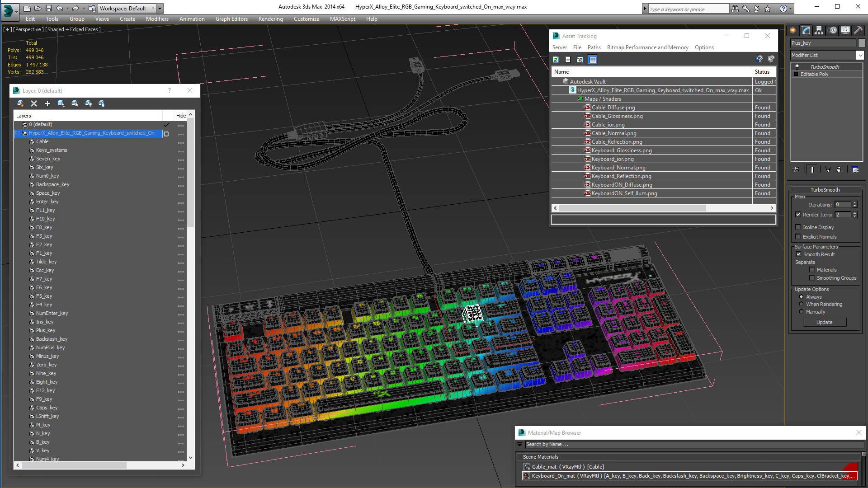Open Paths menu in Asset Tracking

click(x=594, y=47)
